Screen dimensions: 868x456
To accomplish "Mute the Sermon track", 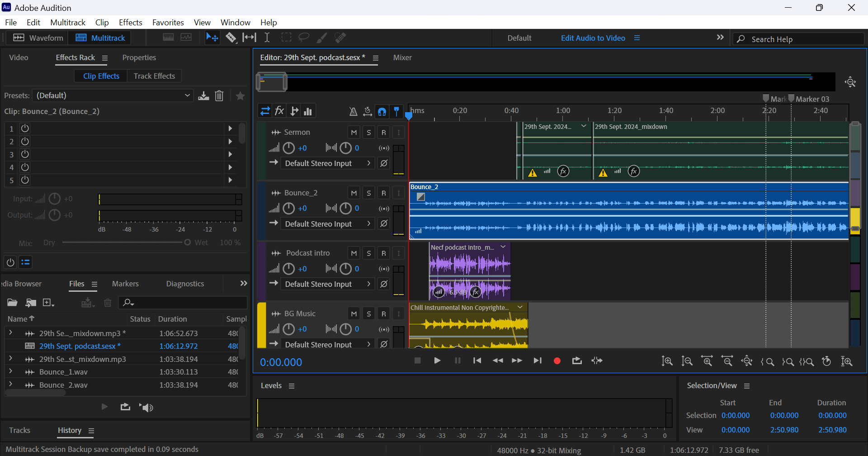I will (354, 132).
